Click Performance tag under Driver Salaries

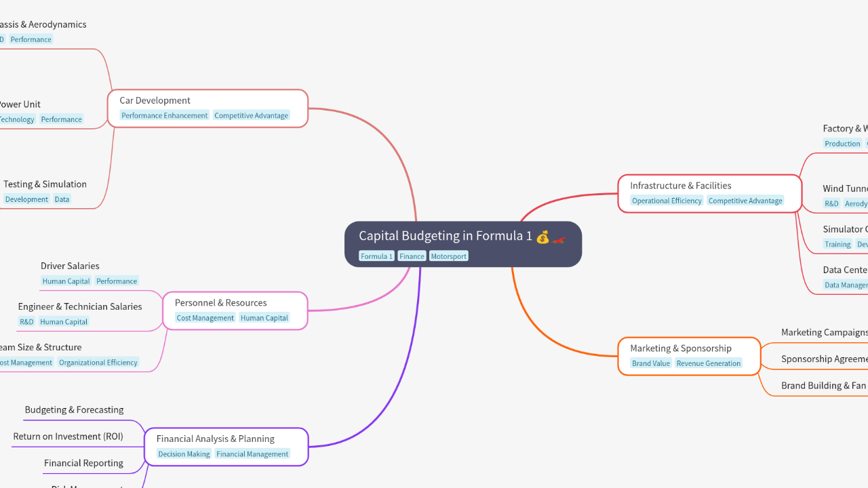117,281
